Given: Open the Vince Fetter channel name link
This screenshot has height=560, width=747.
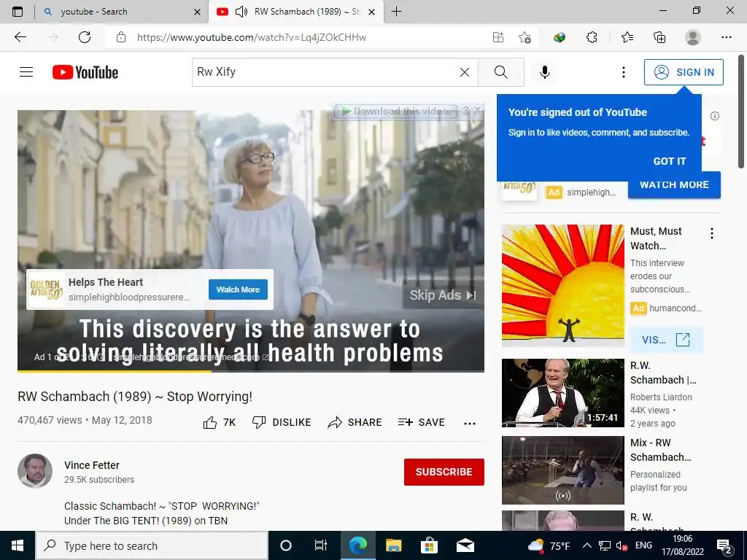Looking at the screenshot, I should (92, 465).
